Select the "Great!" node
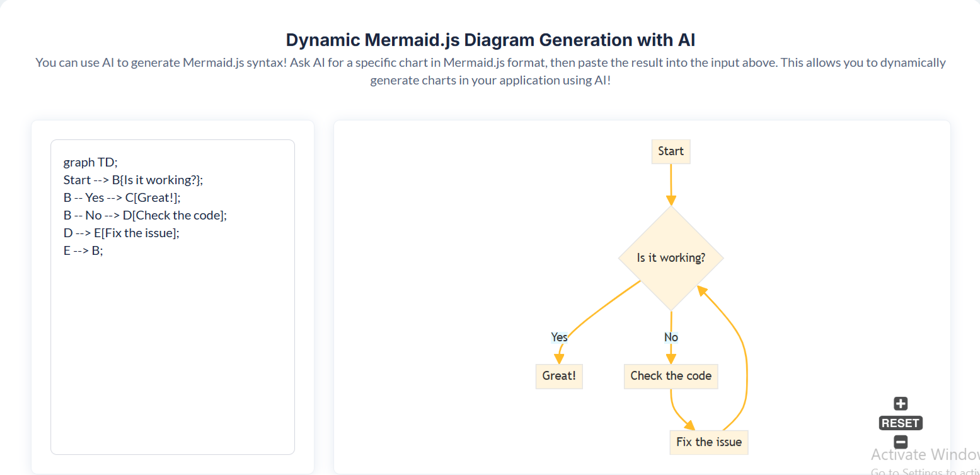This screenshot has width=980, height=475. pos(558,376)
